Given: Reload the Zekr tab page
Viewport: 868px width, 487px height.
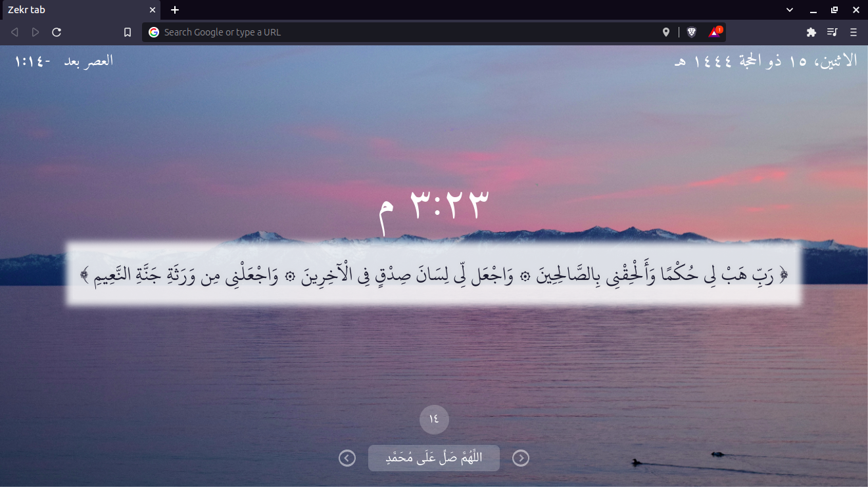Looking at the screenshot, I should pyautogui.click(x=57, y=32).
